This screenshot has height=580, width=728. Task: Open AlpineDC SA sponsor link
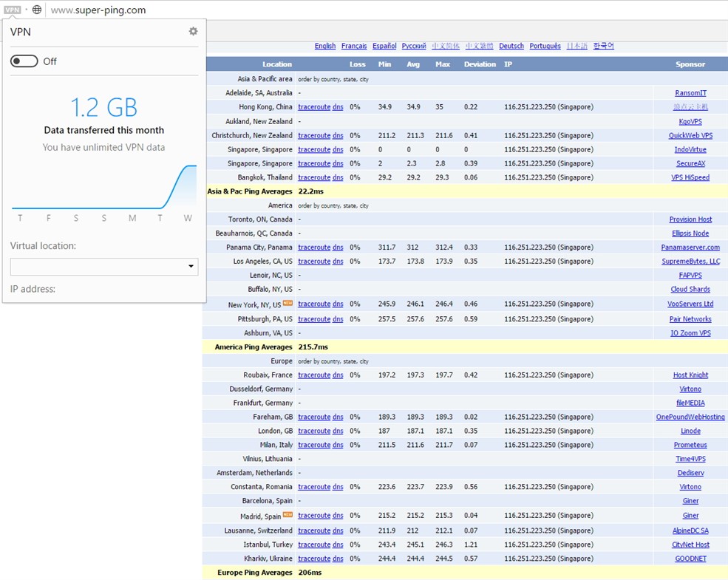pyautogui.click(x=690, y=530)
